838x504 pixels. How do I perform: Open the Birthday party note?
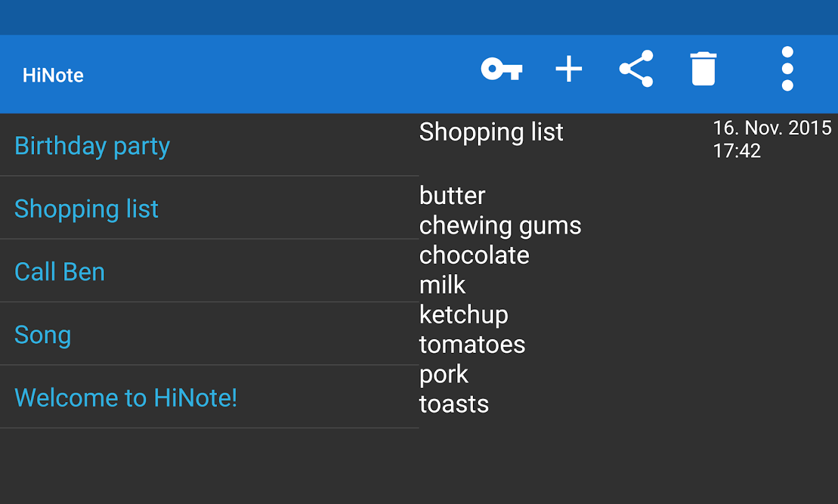click(93, 146)
